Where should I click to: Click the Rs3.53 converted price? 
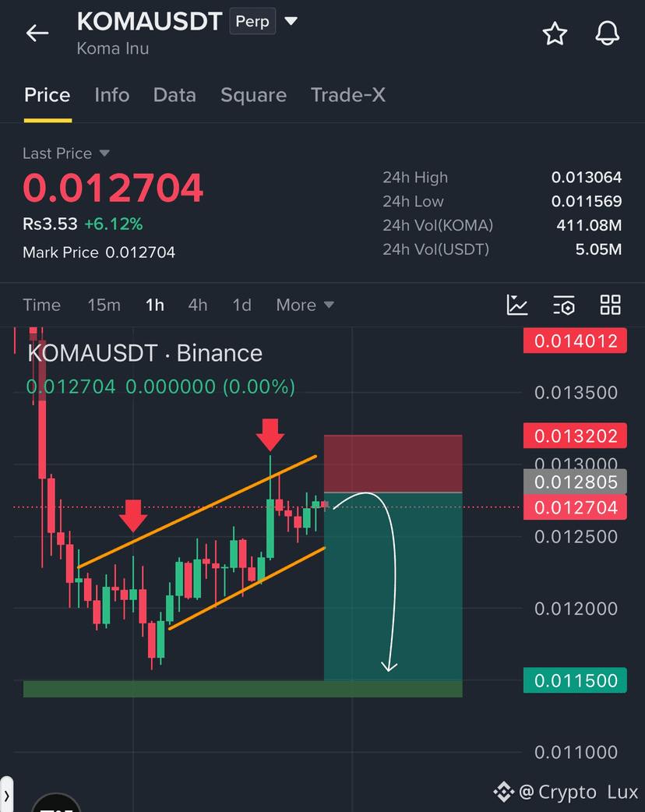50,224
